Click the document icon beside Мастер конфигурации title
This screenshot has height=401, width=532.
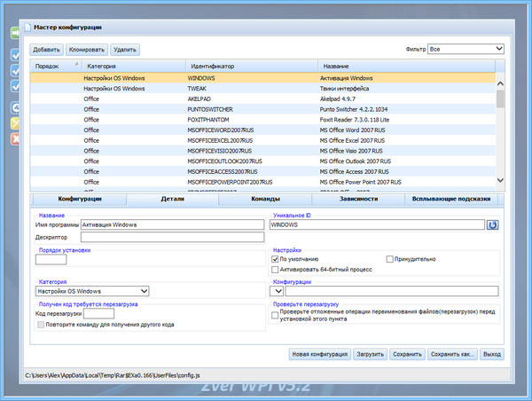(x=27, y=28)
